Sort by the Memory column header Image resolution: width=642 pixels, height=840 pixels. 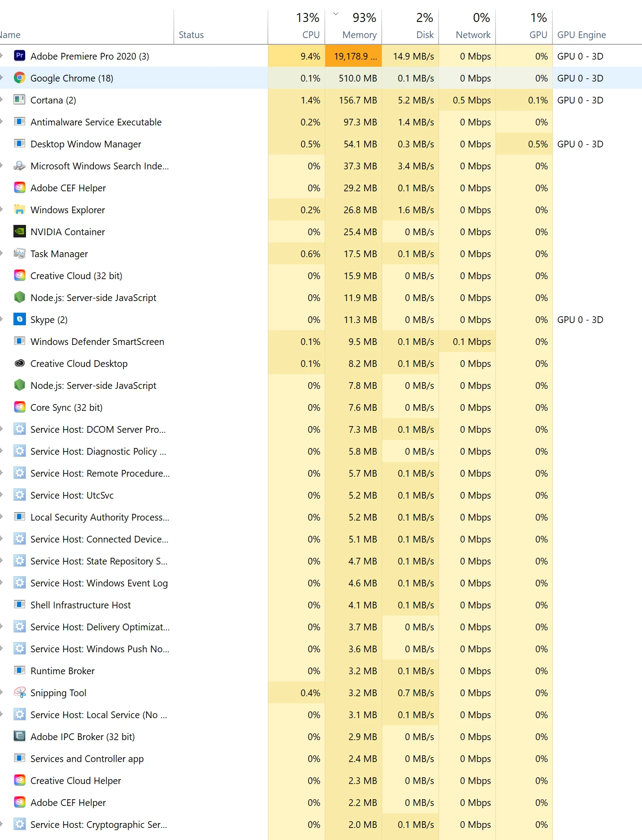click(353, 27)
